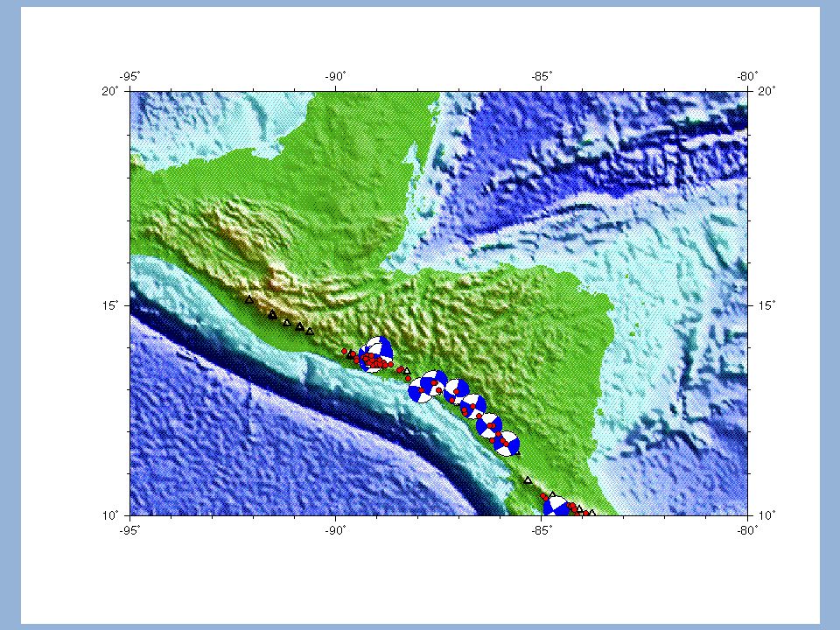This screenshot has height=630, width=840.
Task: Click the -90° longitude label above the map
Action: 335,76
